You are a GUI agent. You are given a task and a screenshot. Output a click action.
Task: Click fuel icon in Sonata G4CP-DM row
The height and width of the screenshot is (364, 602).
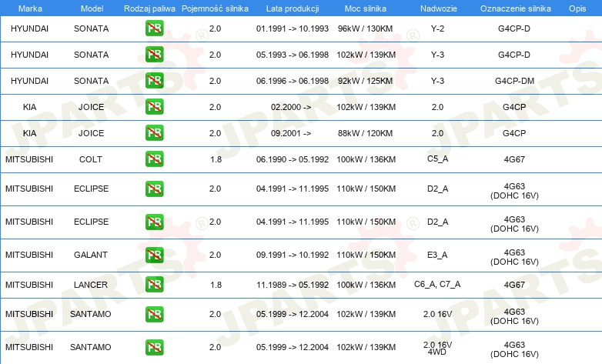pyautogui.click(x=154, y=81)
